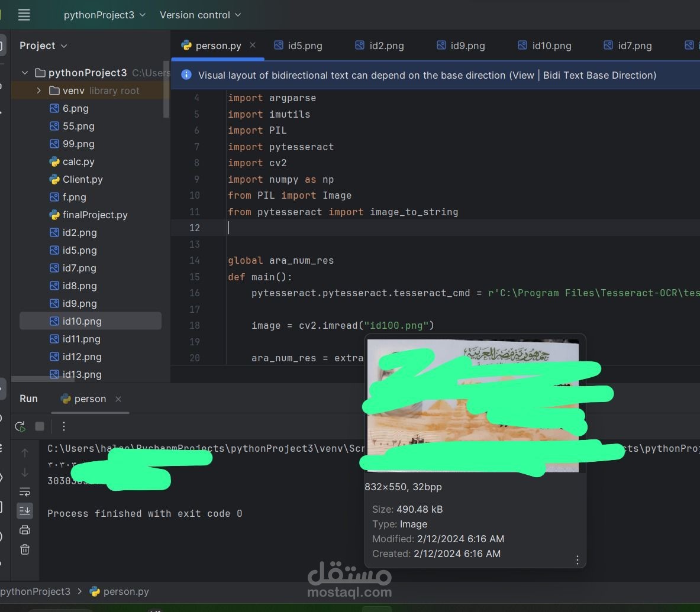The width and height of the screenshot is (700, 612).
Task: Print the console output
Action: click(24, 530)
